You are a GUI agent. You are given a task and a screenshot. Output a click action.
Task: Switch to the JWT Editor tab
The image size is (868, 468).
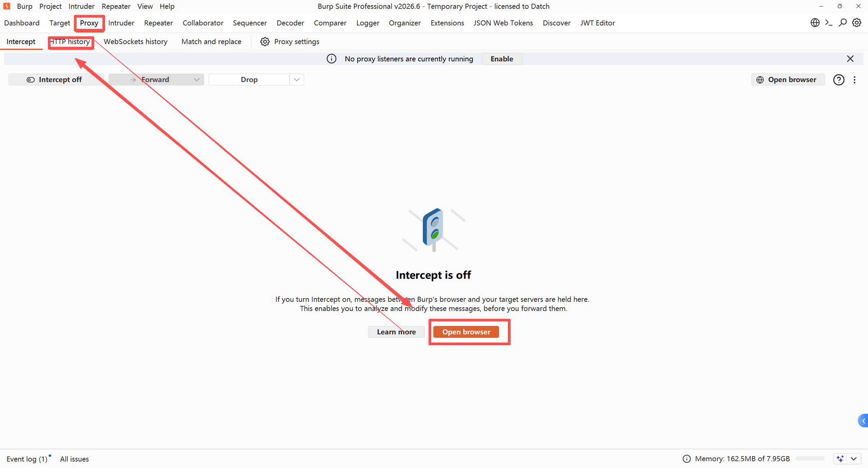(x=597, y=23)
